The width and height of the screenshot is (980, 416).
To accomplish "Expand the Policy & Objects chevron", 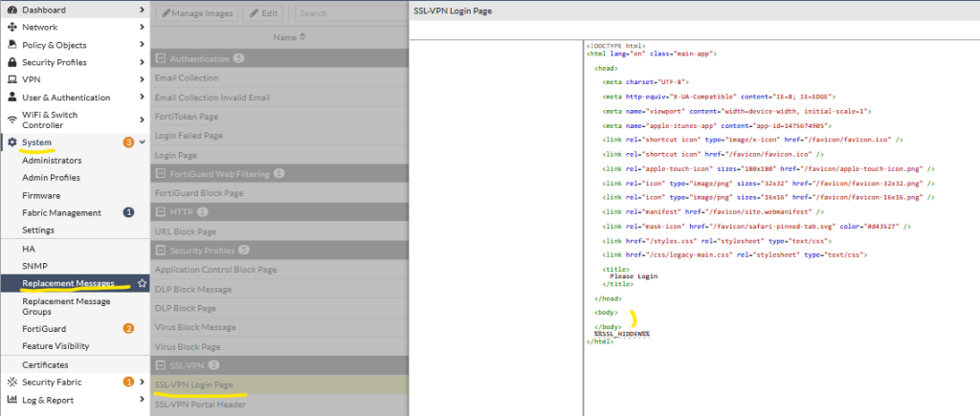I will pos(143,45).
